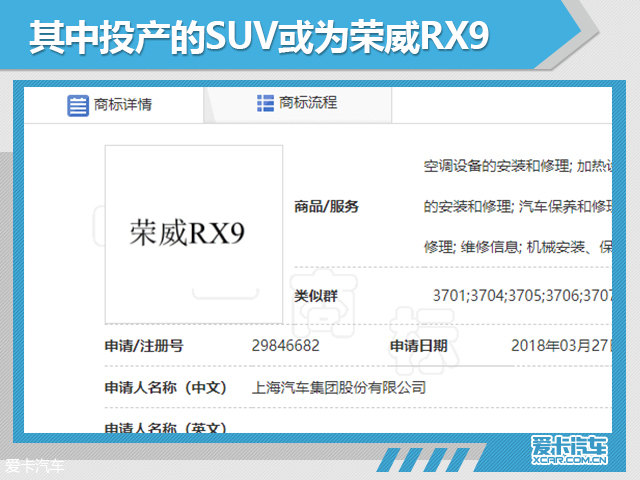Switch to the 商标流程 tab
640x480 pixels.
(298, 105)
